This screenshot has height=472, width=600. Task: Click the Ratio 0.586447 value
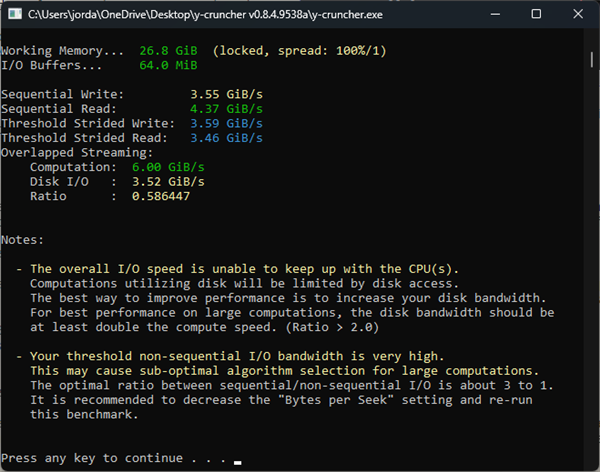(161, 196)
